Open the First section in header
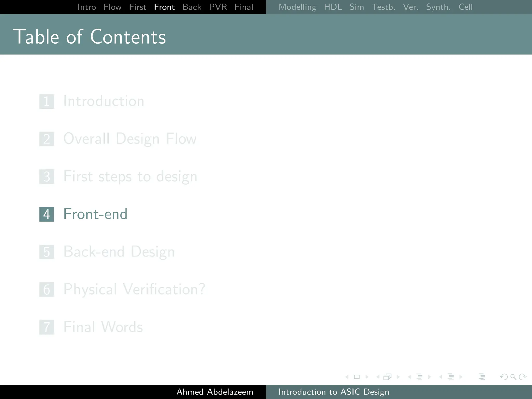Screen dimensions: 532x399 coord(138,7)
